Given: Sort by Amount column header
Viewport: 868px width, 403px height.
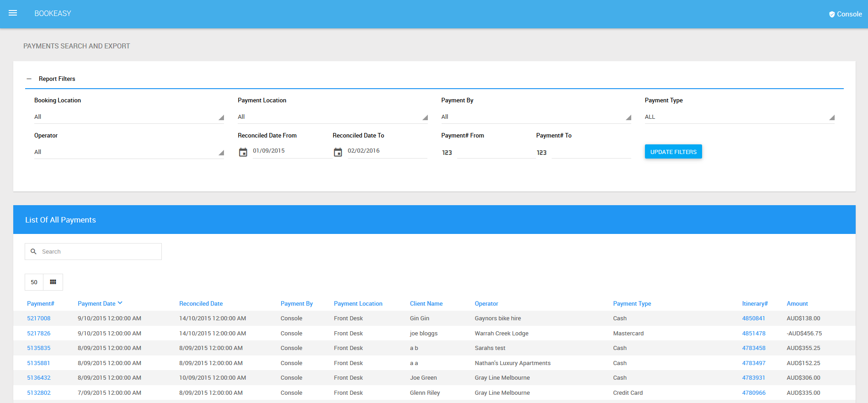Looking at the screenshot, I should pyautogui.click(x=797, y=303).
